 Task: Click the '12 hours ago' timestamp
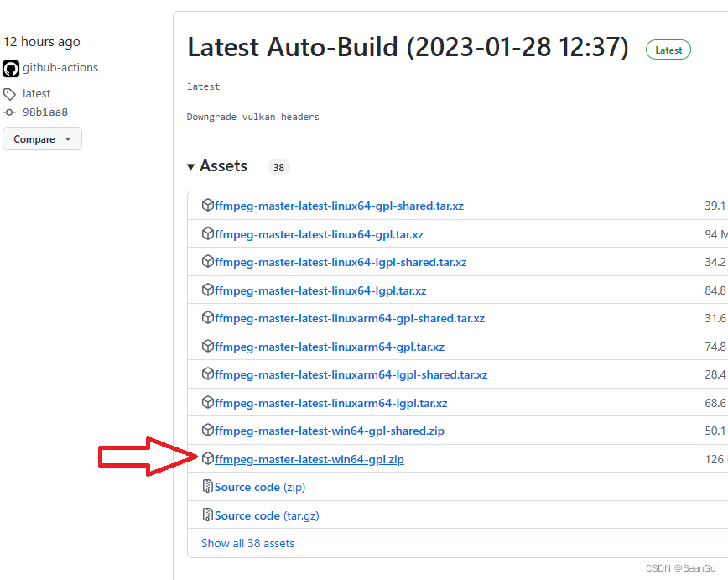point(42,42)
